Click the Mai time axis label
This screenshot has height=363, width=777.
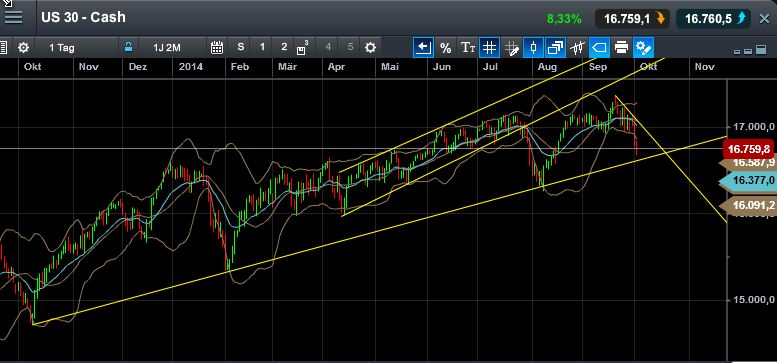[x=389, y=67]
